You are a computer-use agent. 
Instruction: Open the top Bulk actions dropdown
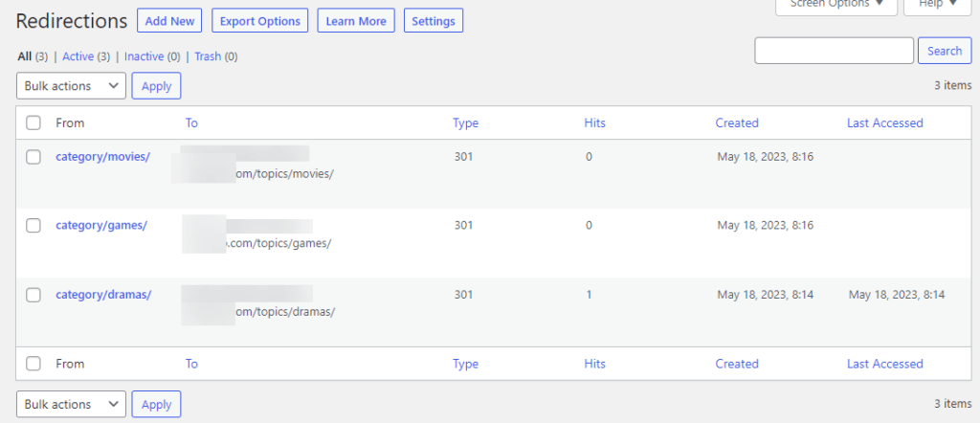pyautogui.click(x=71, y=86)
